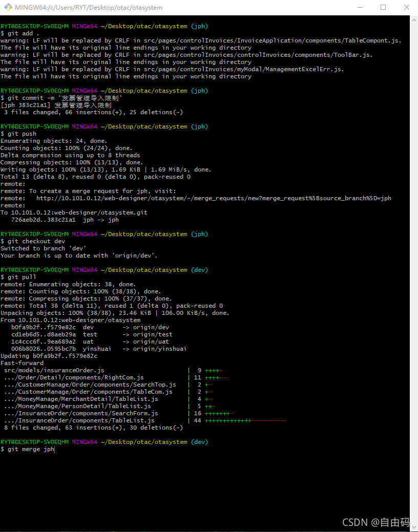Close the MINGW64 terminal window

[x=406, y=8]
